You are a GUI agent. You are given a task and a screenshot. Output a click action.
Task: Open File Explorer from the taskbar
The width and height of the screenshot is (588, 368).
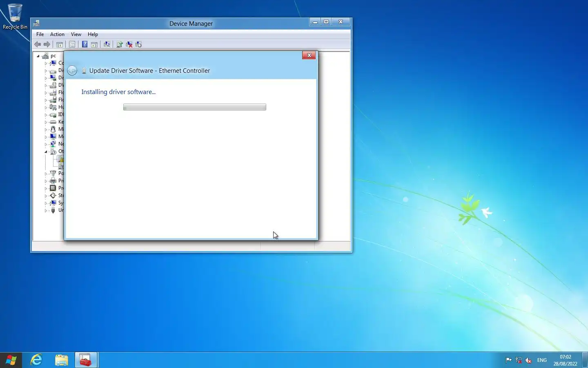(x=62, y=360)
